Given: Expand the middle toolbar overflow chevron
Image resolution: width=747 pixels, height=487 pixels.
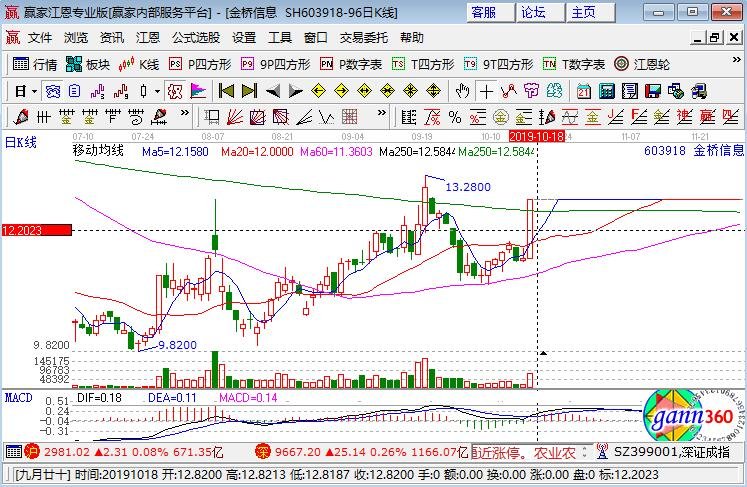Looking at the screenshot, I should point(382,113).
